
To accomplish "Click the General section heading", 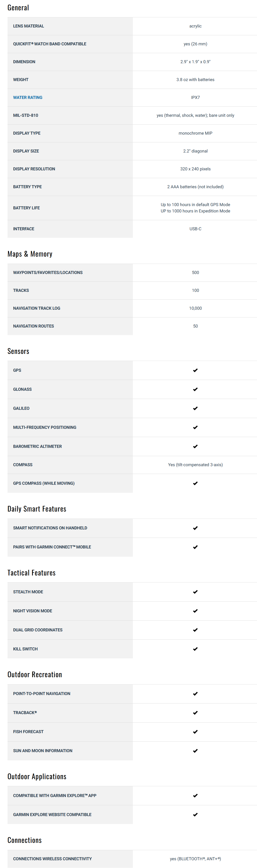I will (x=18, y=8).
